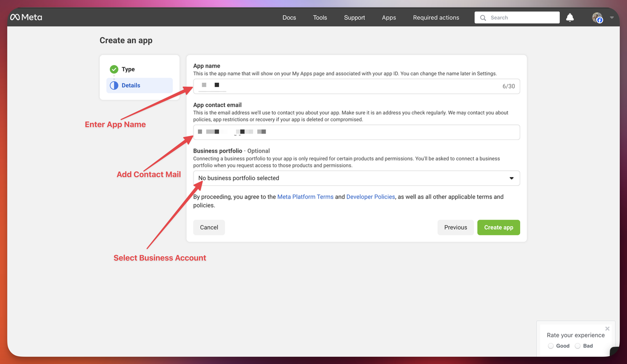Image resolution: width=627 pixels, height=364 pixels.
Task: Click the Cancel button
Action: click(x=209, y=227)
